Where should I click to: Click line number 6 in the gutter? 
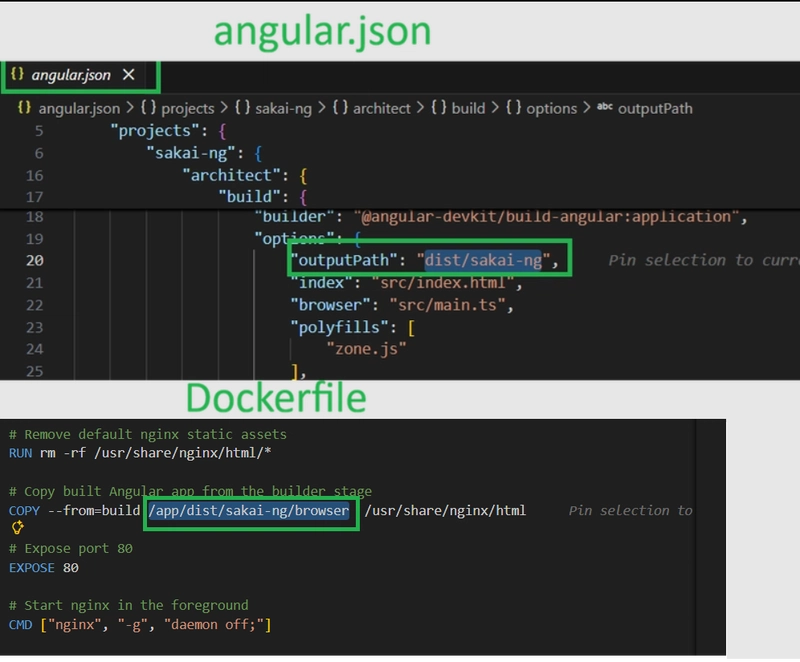click(39, 153)
